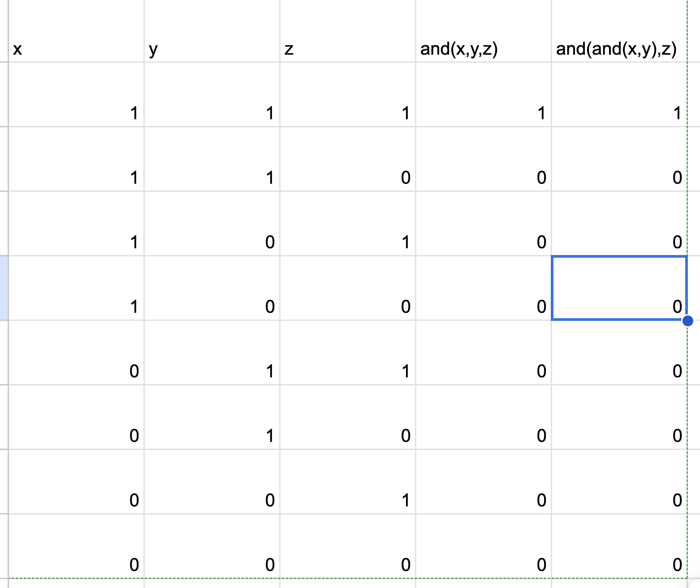
Task: Select the header cell labeled y
Action: [x=212, y=31]
